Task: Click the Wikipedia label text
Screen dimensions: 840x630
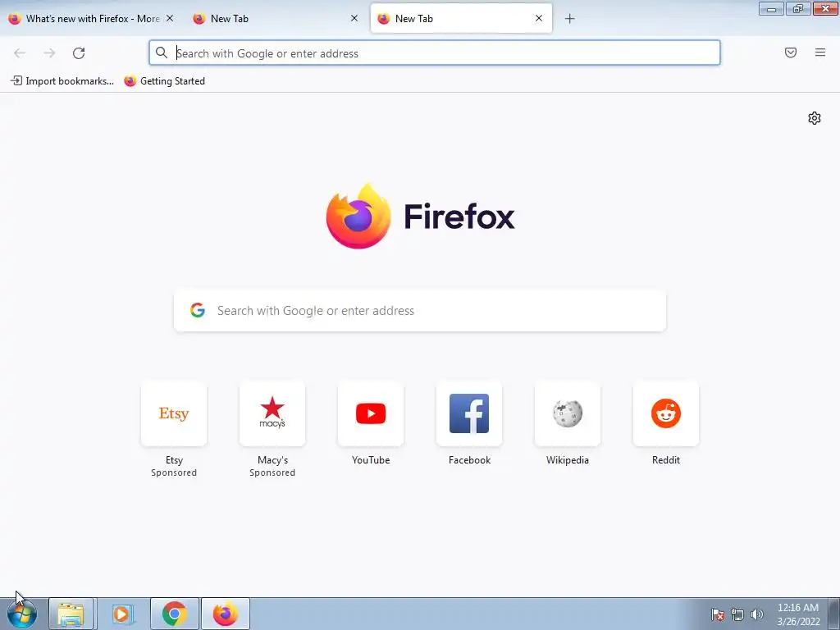Action: tap(568, 460)
